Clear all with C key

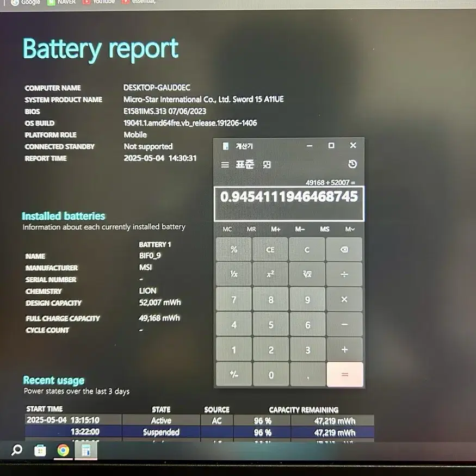pos(307,250)
